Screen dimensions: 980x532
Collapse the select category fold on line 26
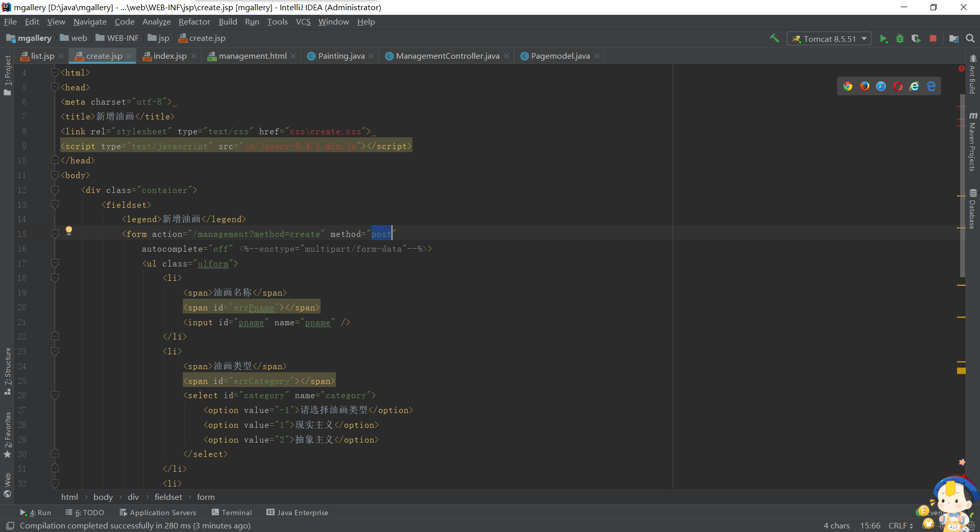coord(55,395)
